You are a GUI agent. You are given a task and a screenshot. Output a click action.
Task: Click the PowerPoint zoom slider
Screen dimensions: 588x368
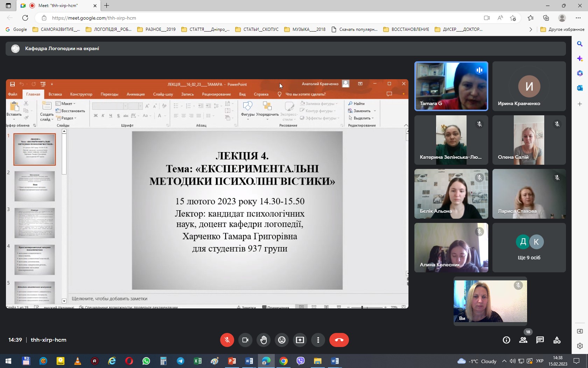pos(367,307)
